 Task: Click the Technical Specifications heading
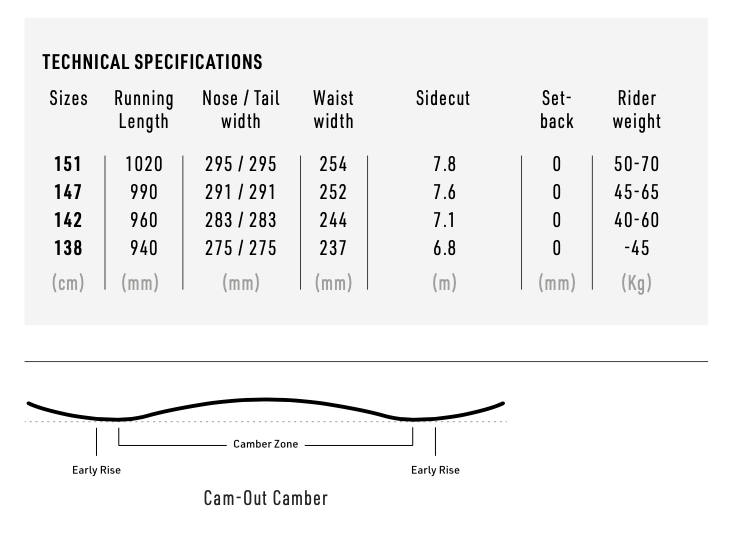[x=152, y=62]
